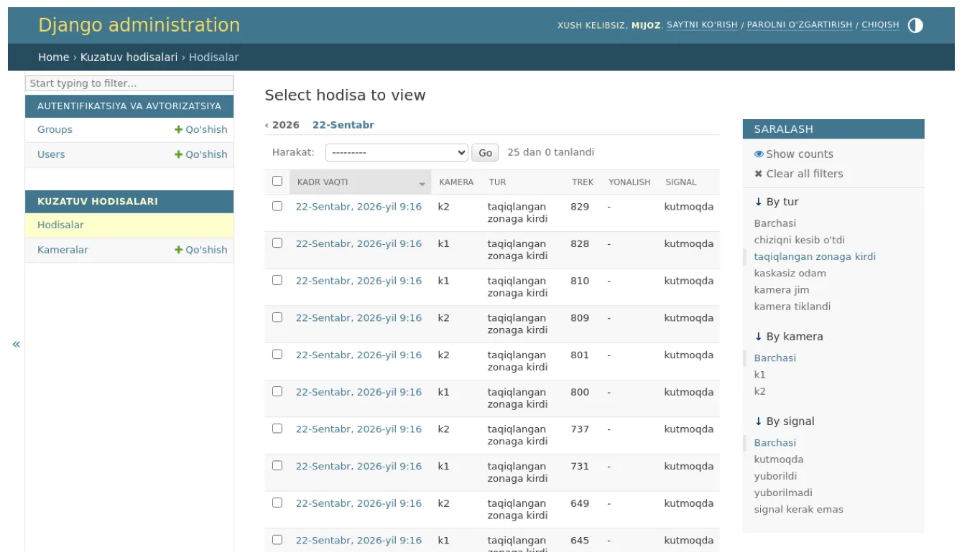Check the row with trek 828

[x=277, y=243]
